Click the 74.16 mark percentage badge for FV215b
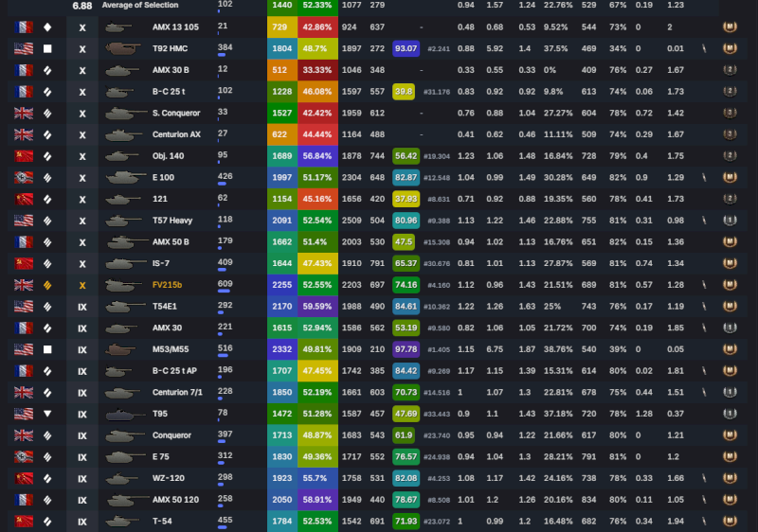The image size is (758, 532). coord(406,285)
